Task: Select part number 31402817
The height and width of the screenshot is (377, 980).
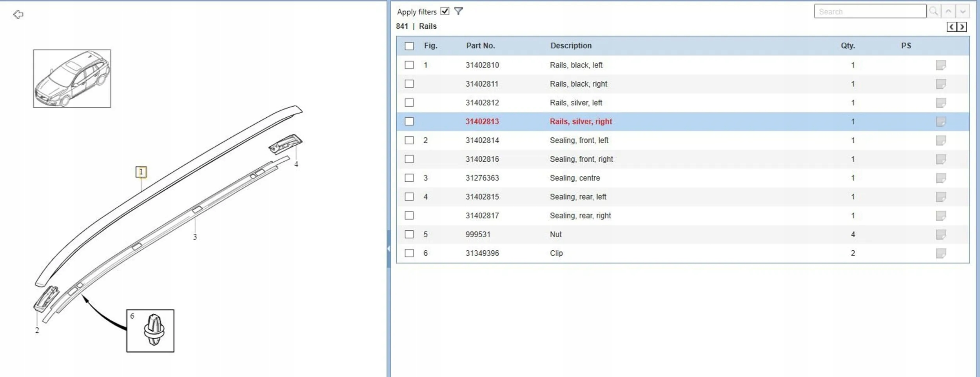Action: [x=482, y=216]
